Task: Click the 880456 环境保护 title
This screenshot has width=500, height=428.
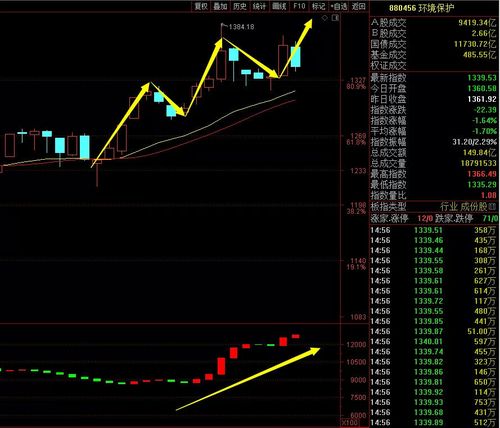Action: [421, 8]
